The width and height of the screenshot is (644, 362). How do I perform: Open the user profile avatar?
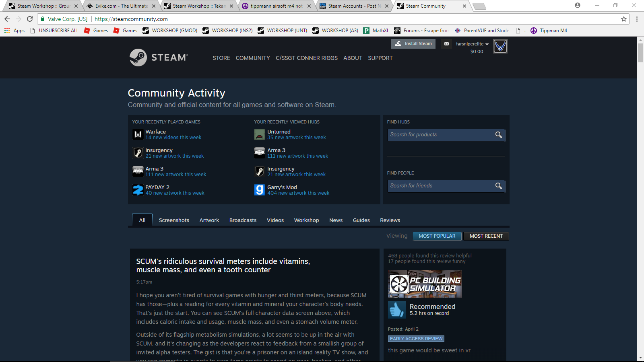[x=500, y=46]
